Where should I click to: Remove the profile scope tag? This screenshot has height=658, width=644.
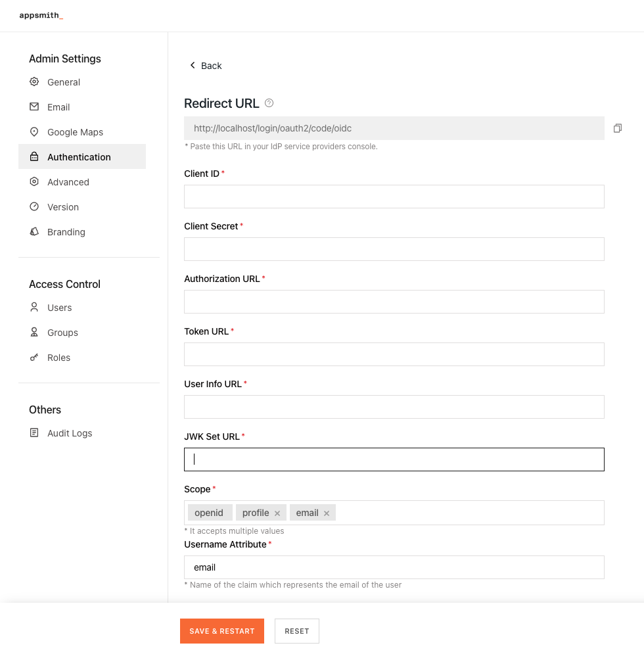point(277,513)
